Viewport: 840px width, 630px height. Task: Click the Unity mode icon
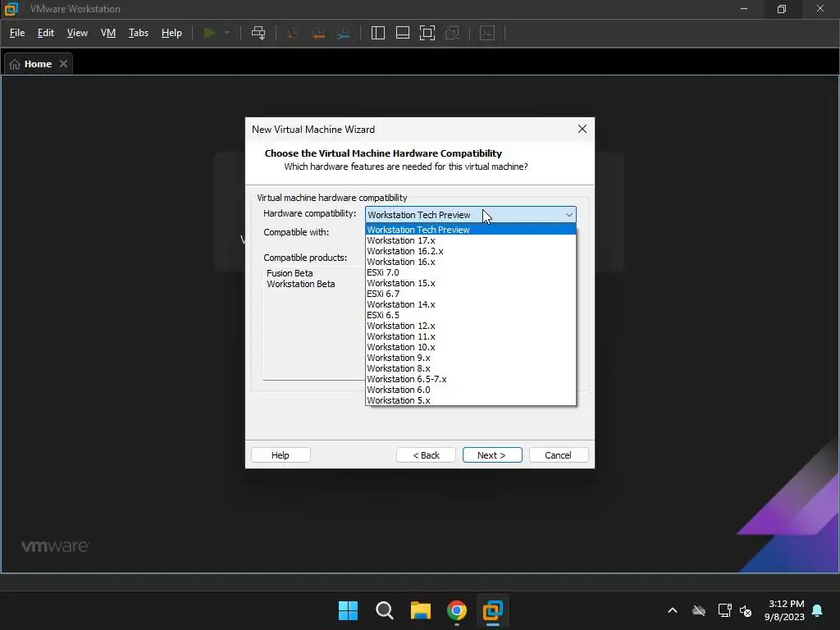(452, 33)
